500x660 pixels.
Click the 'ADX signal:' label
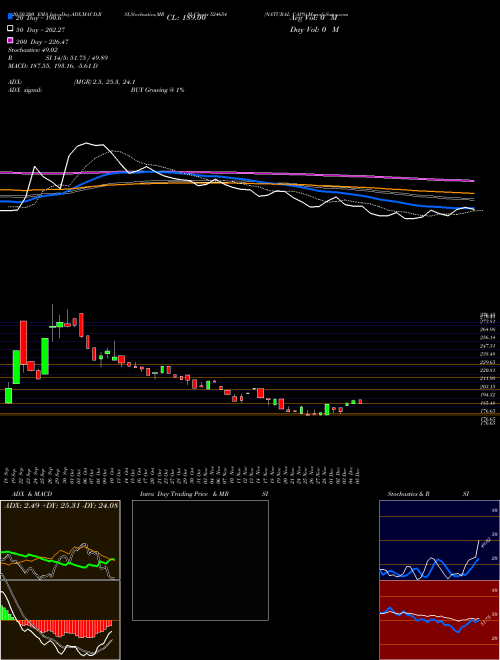click(25, 90)
